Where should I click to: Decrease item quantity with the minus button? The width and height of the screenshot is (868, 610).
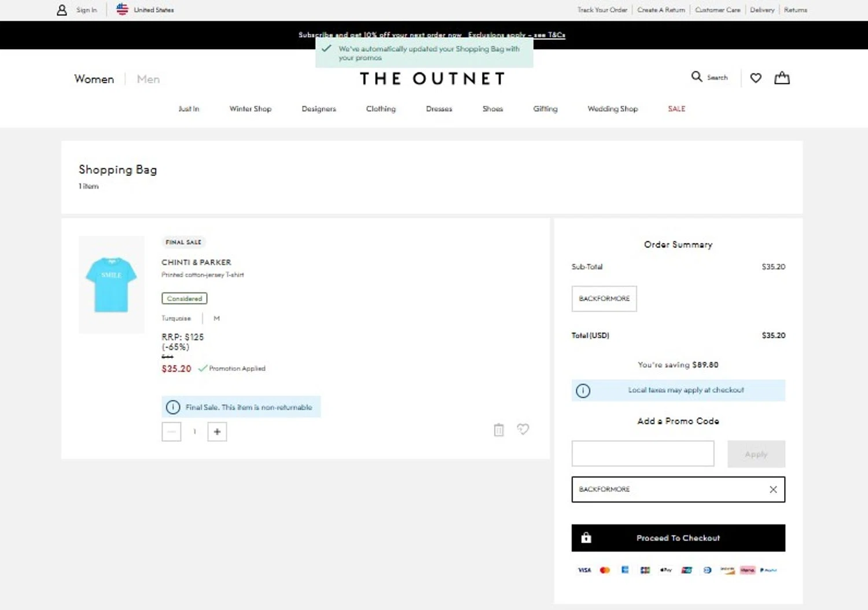(171, 431)
